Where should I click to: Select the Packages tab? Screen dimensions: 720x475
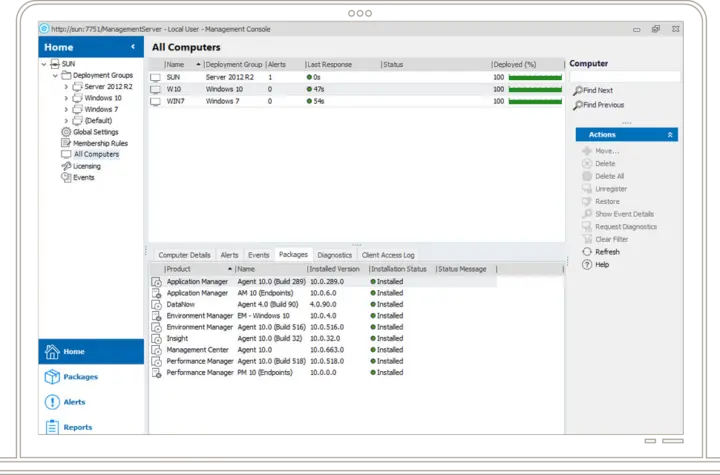click(x=293, y=254)
